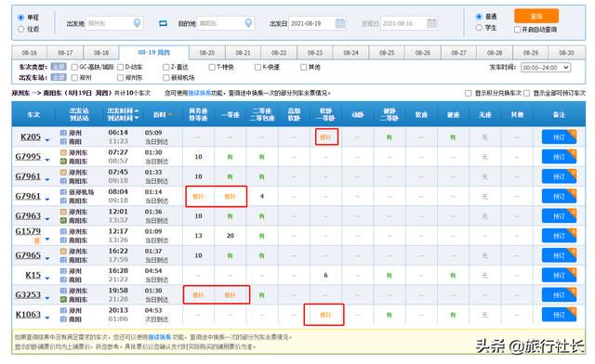This screenshot has width=595, height=364.
Task: Switch to the 08-20 date tab
Action: [207, 53]
